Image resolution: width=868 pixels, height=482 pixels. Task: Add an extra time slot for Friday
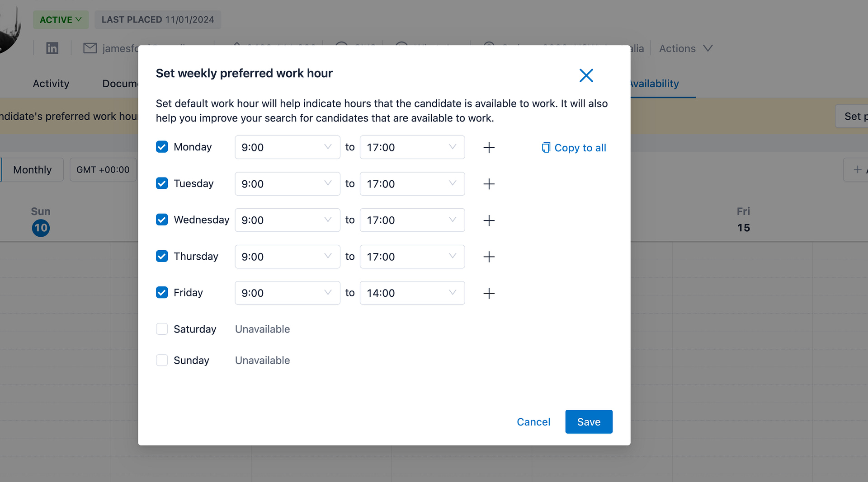point(489,293)
